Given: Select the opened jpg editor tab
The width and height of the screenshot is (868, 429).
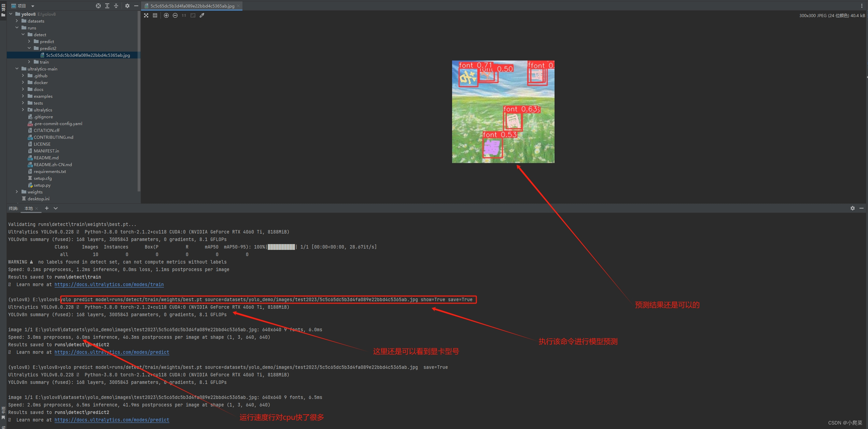Looking at the screenshot, I should [192, 6].
